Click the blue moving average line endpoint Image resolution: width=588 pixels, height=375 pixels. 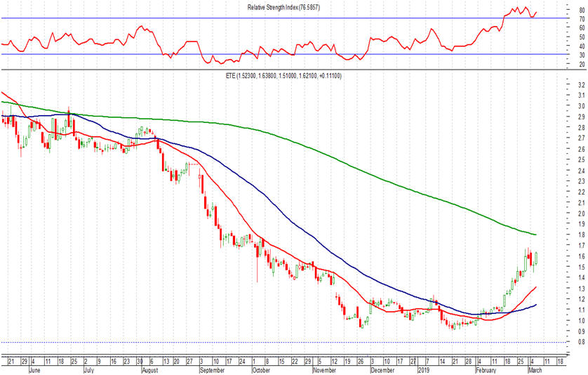tap(535, 305)
